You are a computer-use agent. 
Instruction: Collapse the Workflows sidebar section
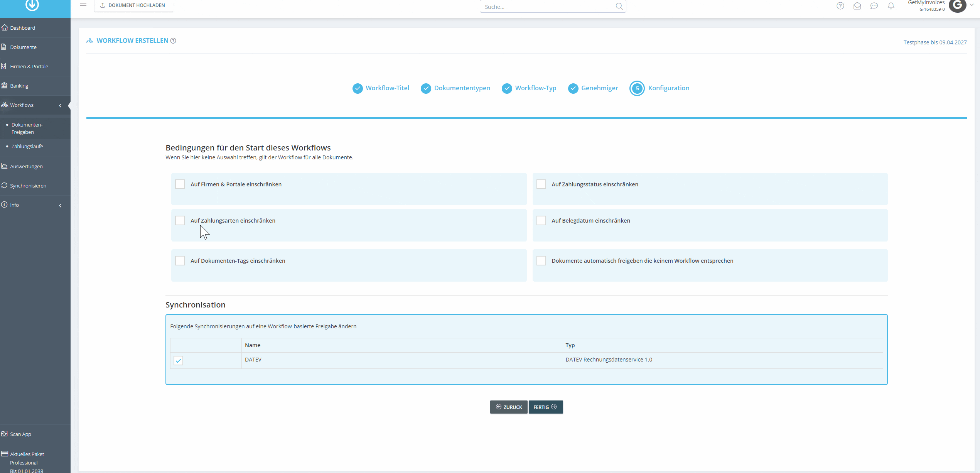click(x=60, y=105)
